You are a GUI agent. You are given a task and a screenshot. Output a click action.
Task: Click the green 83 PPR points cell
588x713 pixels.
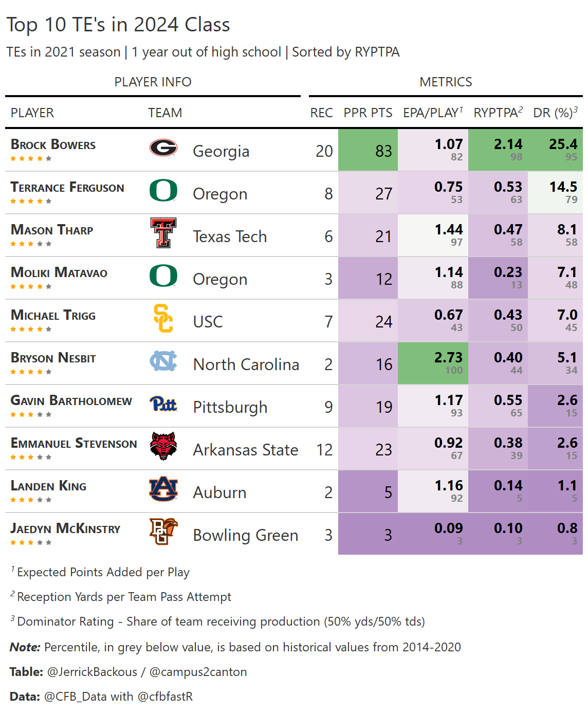click(x=368, y=151)
